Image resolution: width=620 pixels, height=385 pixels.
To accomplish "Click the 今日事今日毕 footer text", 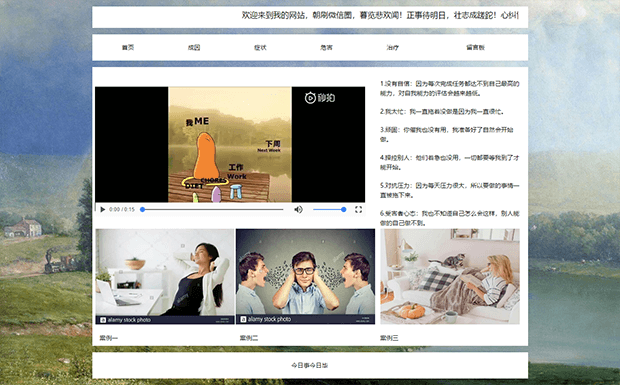I will pos(310,365).
